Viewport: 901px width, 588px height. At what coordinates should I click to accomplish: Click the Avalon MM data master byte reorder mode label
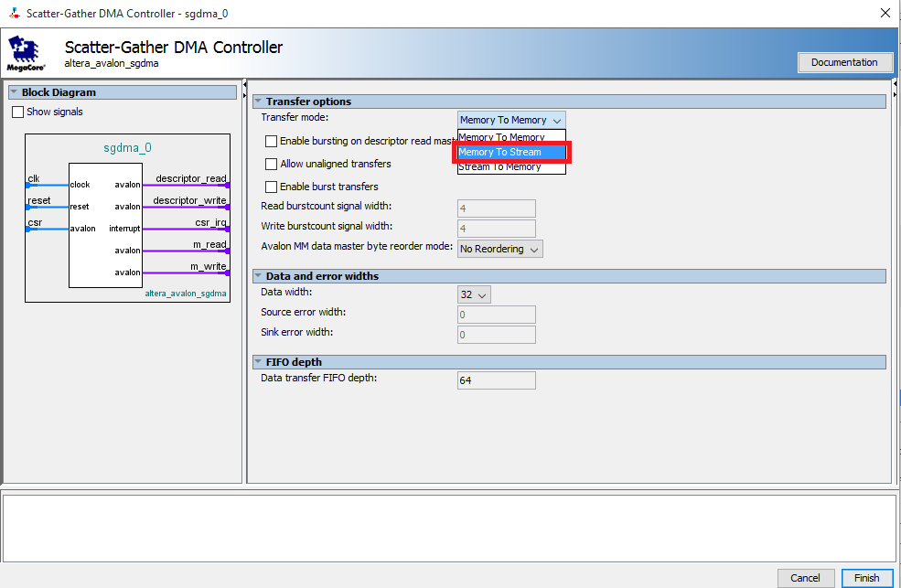357,246
